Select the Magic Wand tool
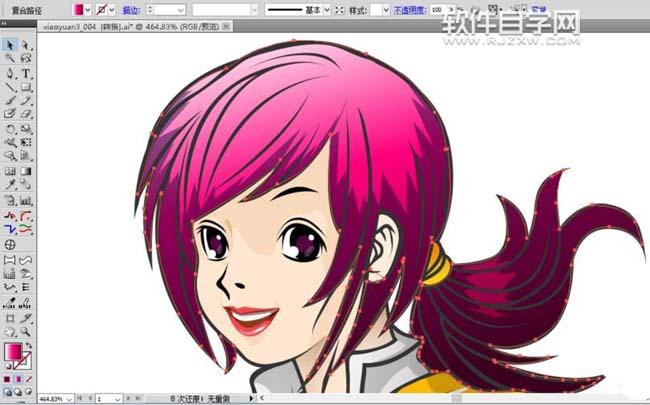 coord(10,59)
